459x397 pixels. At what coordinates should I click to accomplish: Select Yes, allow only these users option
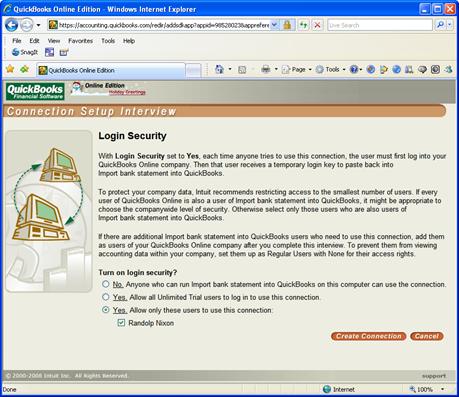click(x=106, y=310)
